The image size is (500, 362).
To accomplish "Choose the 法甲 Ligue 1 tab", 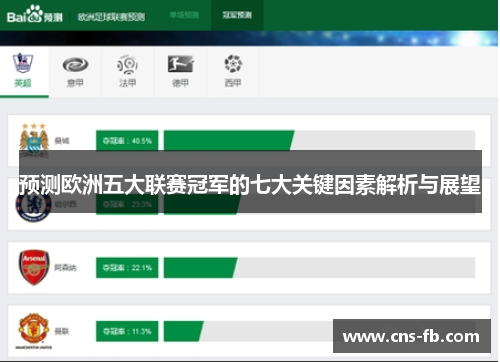I will click(x=128, y=72).
